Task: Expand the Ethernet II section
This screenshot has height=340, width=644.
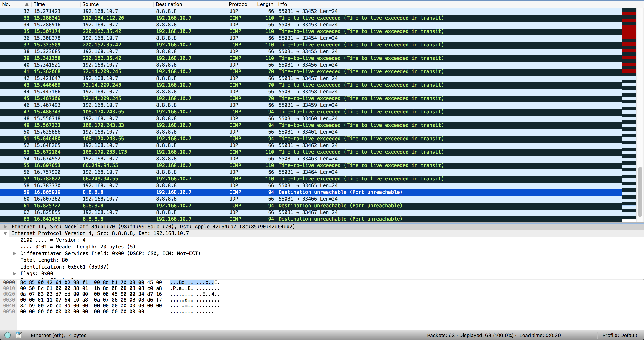Action: click(x=5, y=226)
